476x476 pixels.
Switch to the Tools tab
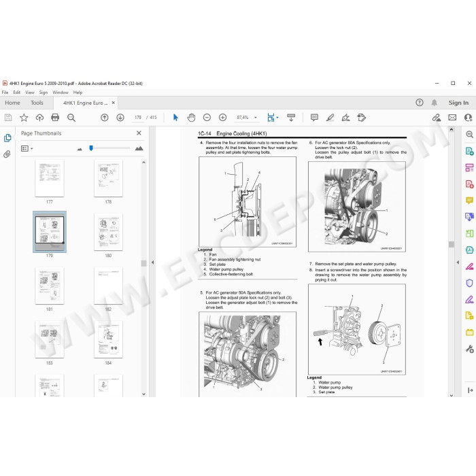pyautogui.click(x=37, y=103)
